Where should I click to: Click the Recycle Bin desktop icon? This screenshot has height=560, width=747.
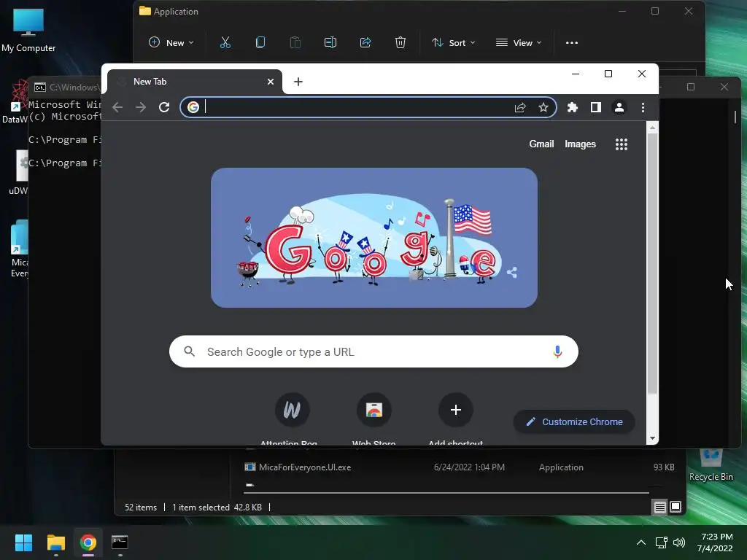[x=711, y=464]
